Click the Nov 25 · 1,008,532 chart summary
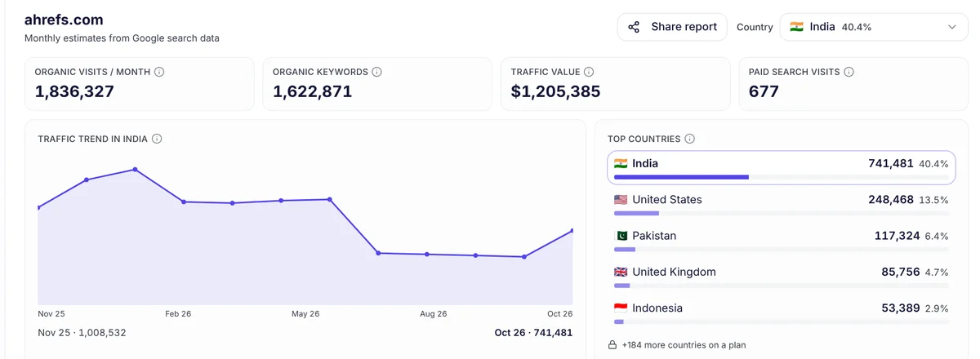The image size is (980, 359). 82,333
